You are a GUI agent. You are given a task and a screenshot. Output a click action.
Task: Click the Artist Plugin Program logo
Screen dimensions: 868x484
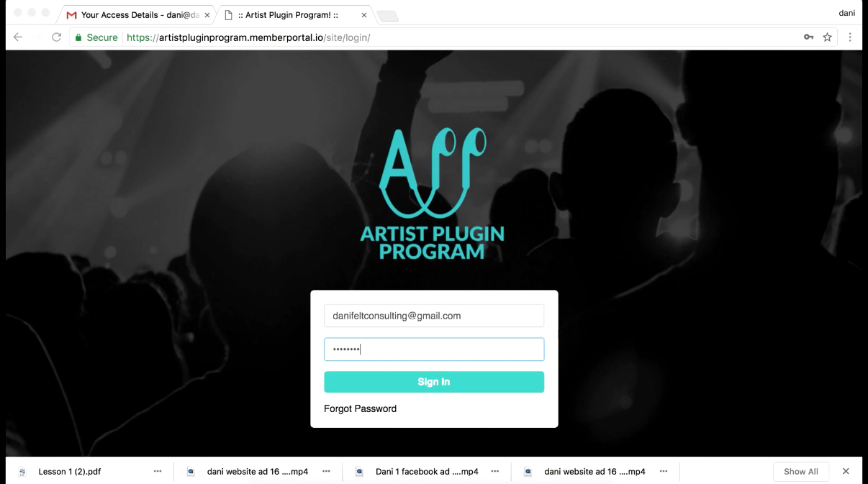coord(433,193)
